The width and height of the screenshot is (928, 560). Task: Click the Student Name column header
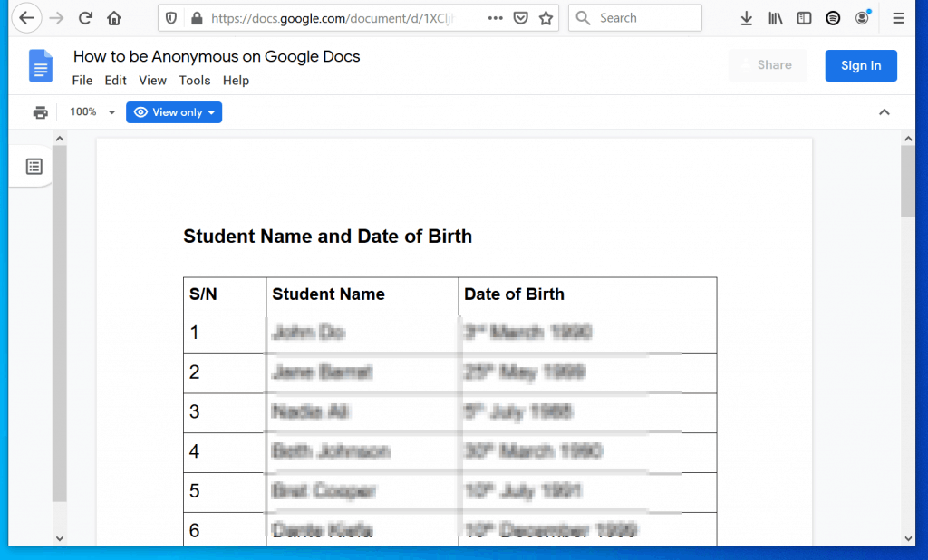(x=362, y=295)
